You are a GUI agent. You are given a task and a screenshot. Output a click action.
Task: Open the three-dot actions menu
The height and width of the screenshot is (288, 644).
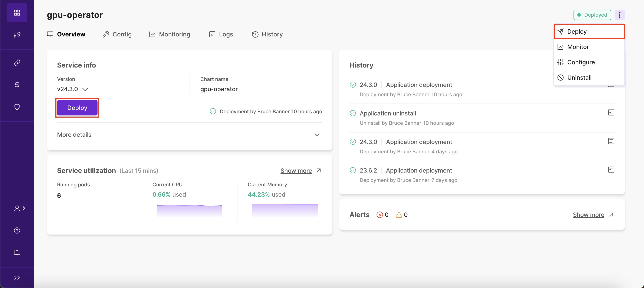(x=620, y=15)
